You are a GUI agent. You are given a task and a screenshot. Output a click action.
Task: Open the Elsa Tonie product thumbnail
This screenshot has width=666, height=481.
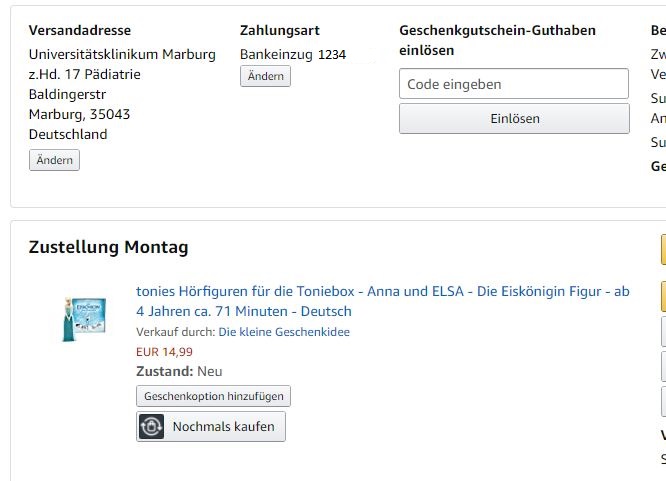point(84,319)
